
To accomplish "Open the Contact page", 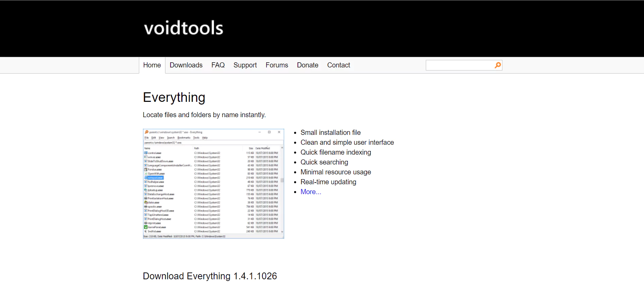I will pyautogui.click(x=339, y=65).
